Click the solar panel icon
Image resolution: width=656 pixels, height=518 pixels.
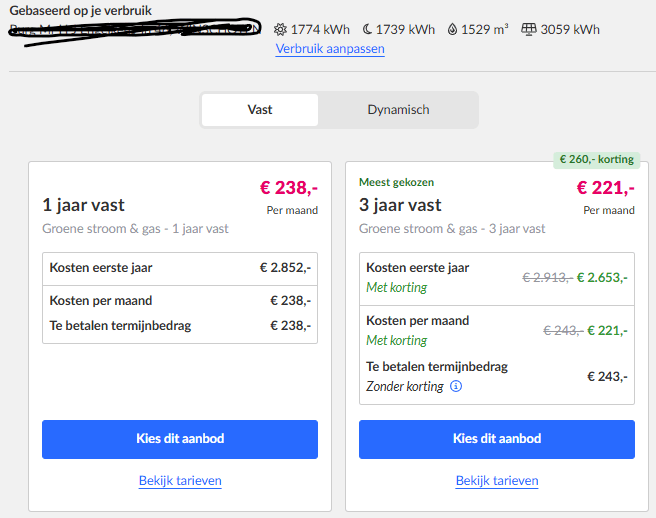pos(529,29)
